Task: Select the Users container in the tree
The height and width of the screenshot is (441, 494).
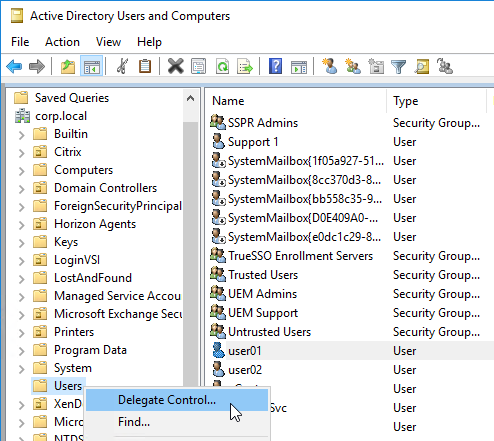Action: (x=68, y=386)
